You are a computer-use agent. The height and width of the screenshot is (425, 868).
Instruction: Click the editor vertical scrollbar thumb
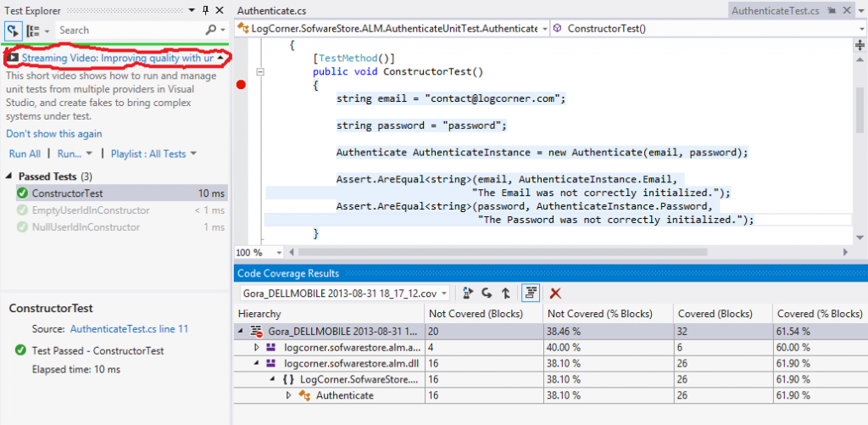(860, 109)
